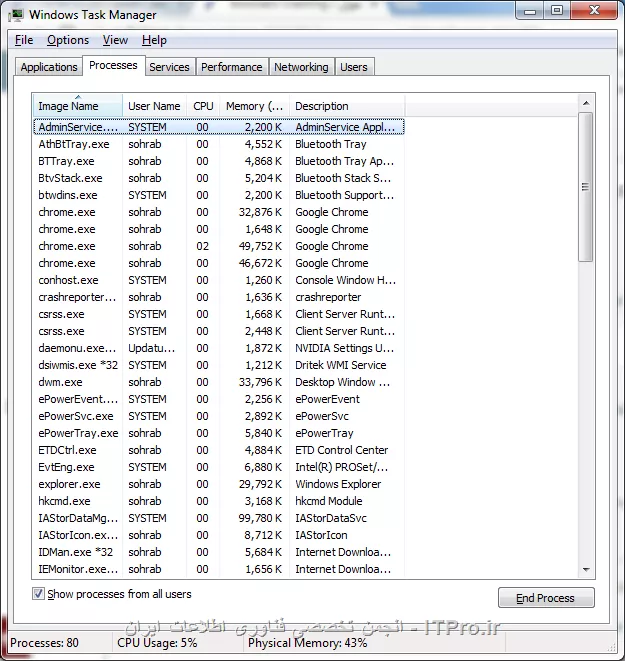Select the BTTray.exe process
This screenshot has width=625, height=661.
(x=219, y=161)
